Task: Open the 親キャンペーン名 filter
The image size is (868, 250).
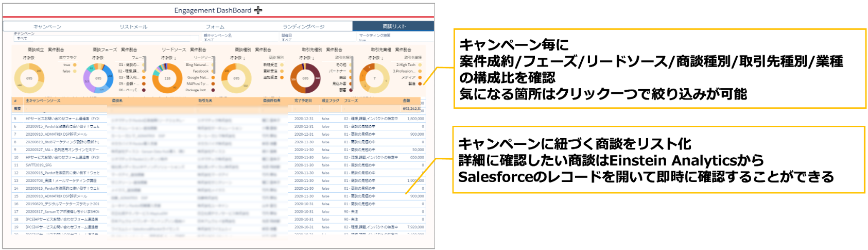Action: coord(240,38)
